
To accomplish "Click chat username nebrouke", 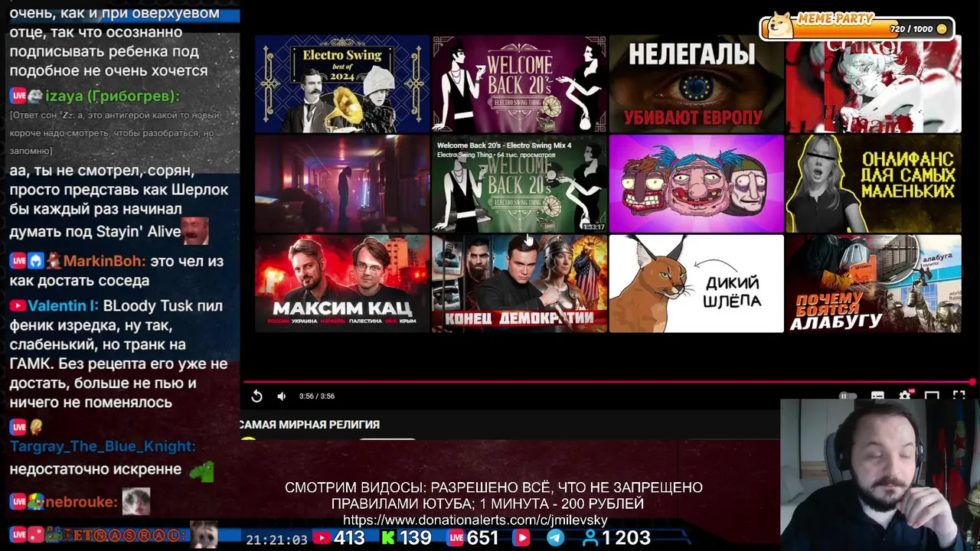I will coord(81,502).
